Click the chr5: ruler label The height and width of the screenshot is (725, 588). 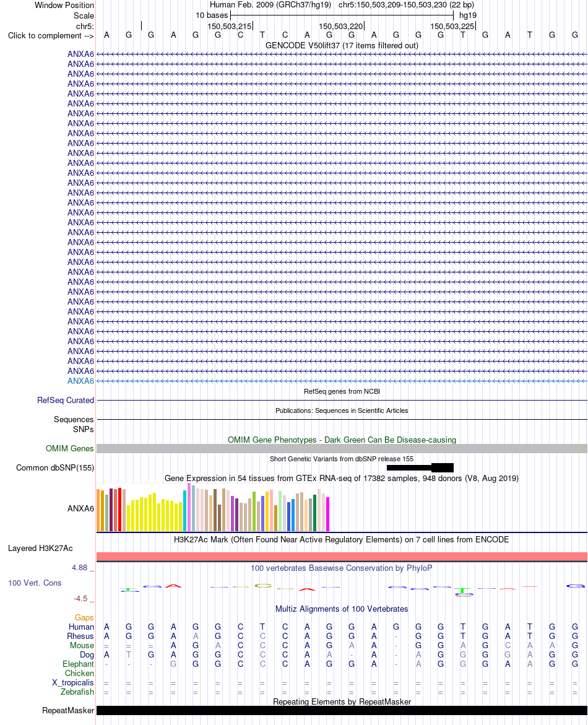point(85,27)
